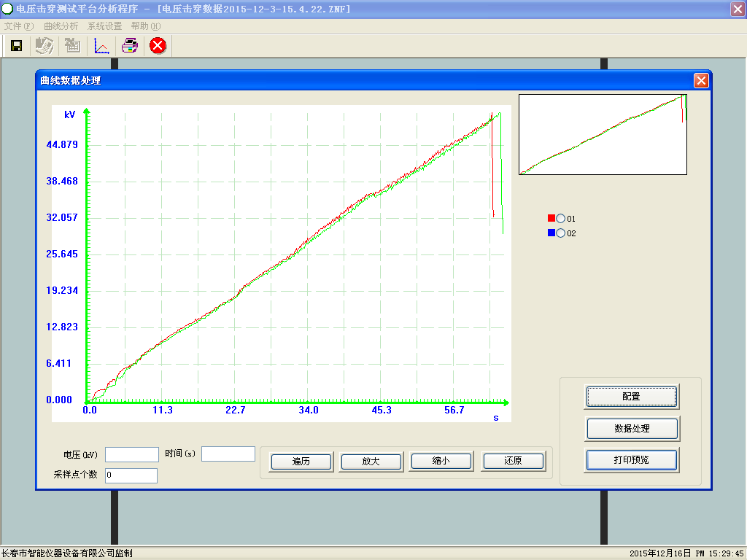Close the 曲线数据处理 dialog

tap(701, 80)
